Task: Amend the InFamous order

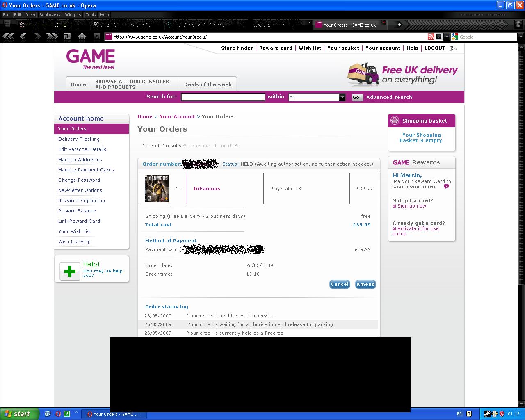Action: (x=365, y=284)
